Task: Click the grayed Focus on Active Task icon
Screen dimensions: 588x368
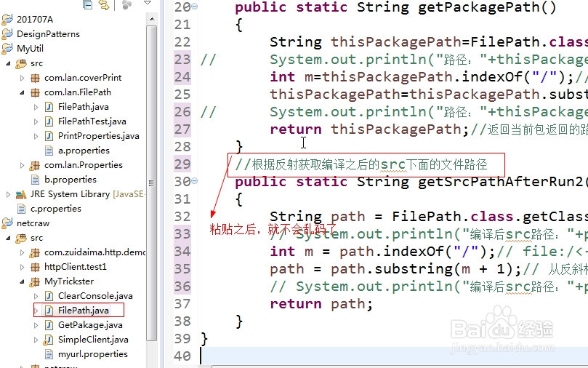Action: [x=126, y=4]
